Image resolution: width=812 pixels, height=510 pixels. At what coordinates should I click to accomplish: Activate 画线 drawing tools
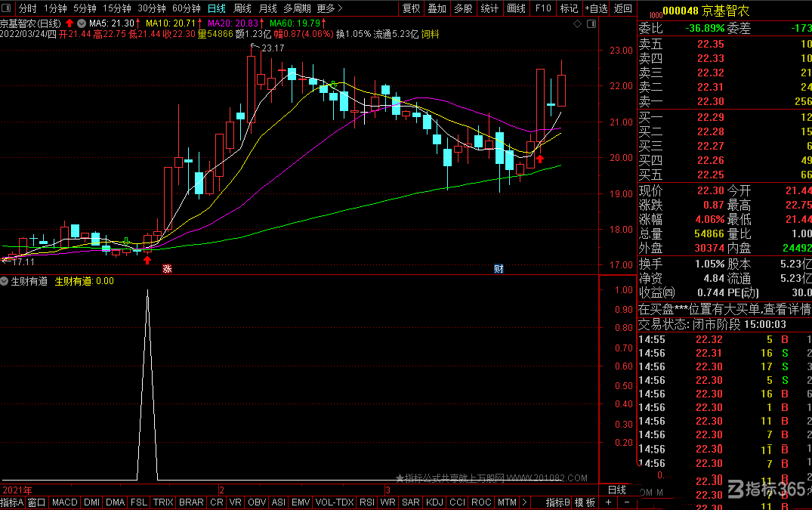[x=517, y=8]
